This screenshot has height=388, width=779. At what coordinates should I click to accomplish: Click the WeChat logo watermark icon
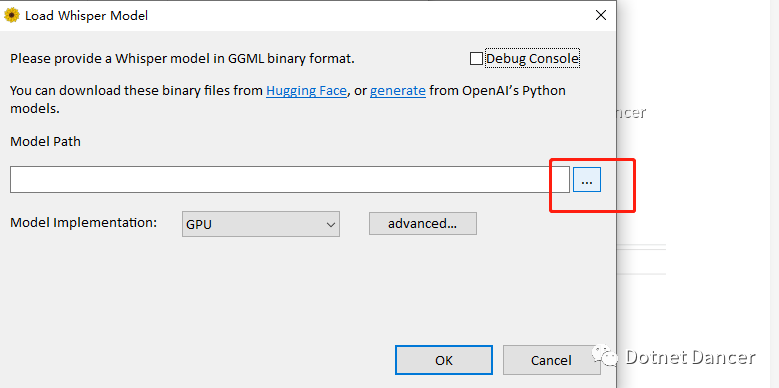[x=604, y=355]
